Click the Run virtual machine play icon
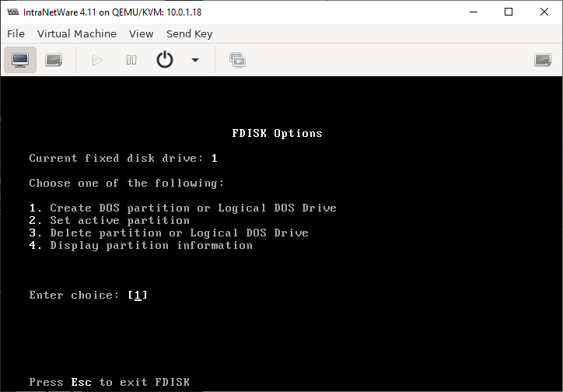This screenshot has height=392, width=563. [x=97, y=60]
